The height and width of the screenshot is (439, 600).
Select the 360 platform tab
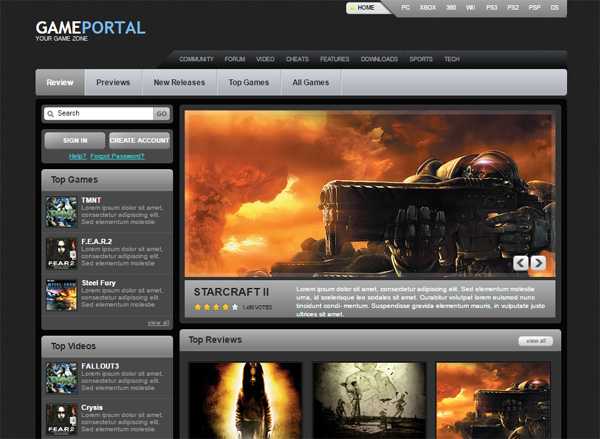(x=451, y=8)
